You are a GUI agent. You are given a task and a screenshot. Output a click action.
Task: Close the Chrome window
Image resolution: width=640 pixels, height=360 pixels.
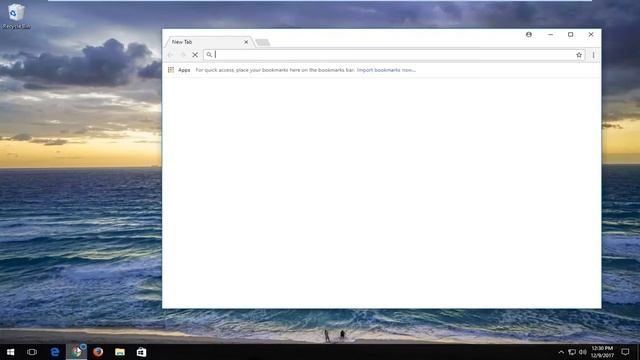pyautogui.click(x=591, y=35)
